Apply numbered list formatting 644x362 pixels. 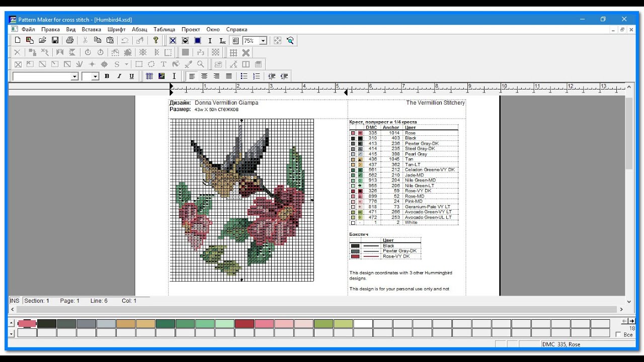coord(257,76)
